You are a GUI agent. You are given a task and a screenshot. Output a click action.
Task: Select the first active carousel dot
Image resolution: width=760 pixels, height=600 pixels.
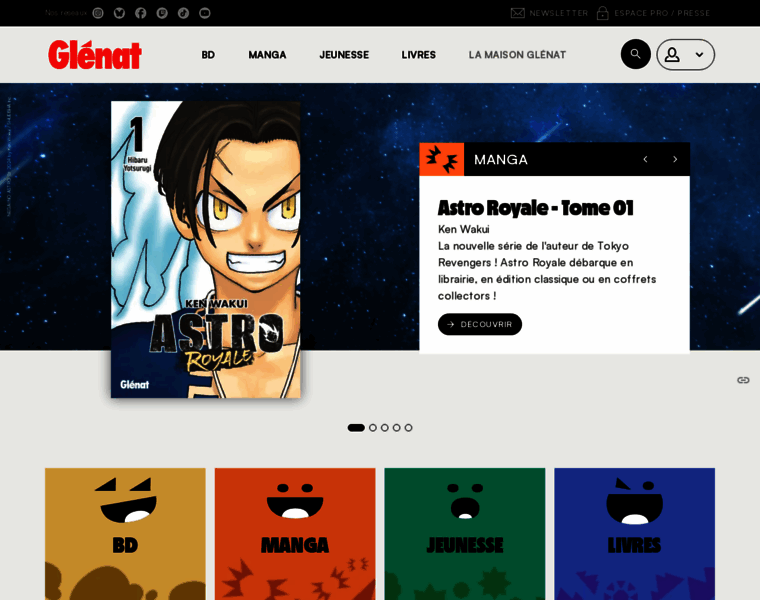pos(356,427)
